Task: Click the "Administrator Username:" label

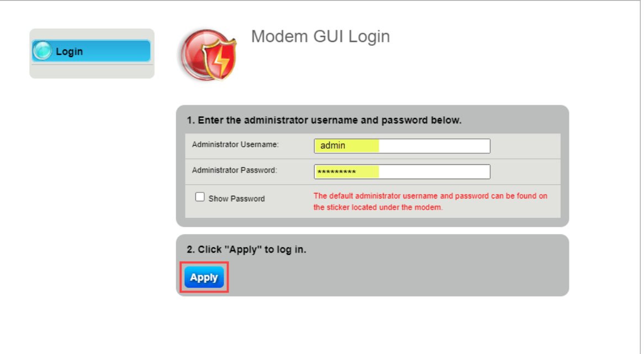Action: coord(235,145)
